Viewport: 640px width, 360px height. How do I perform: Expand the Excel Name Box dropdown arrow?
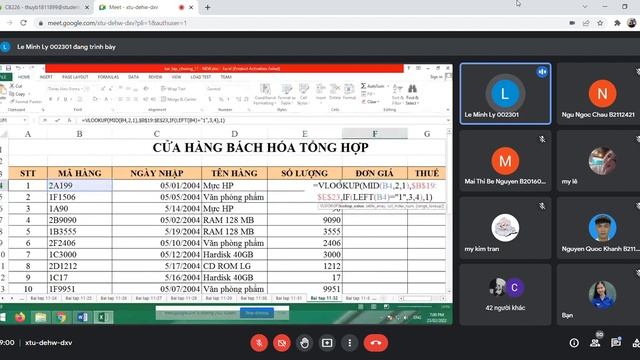click(x=25, y=120)
